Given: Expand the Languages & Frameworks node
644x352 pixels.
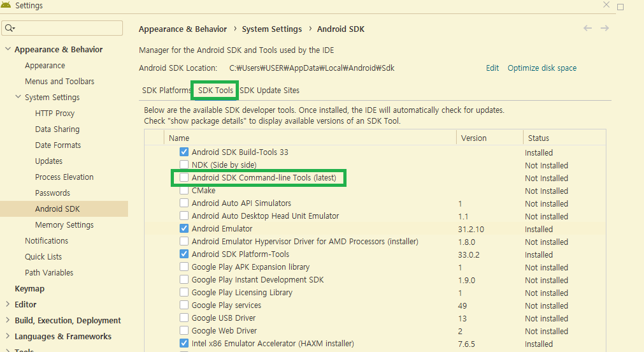Looking at the screenshot, I should [8, 336].
